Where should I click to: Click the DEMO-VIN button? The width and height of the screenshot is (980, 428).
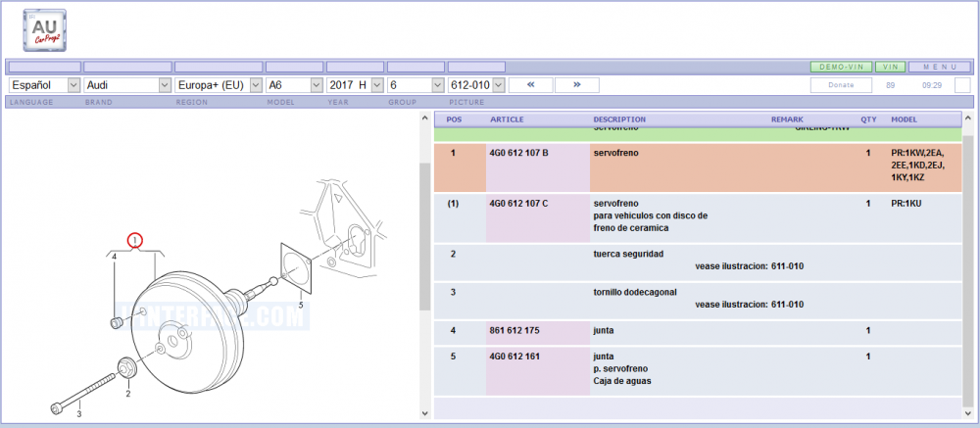coord(841,67)
